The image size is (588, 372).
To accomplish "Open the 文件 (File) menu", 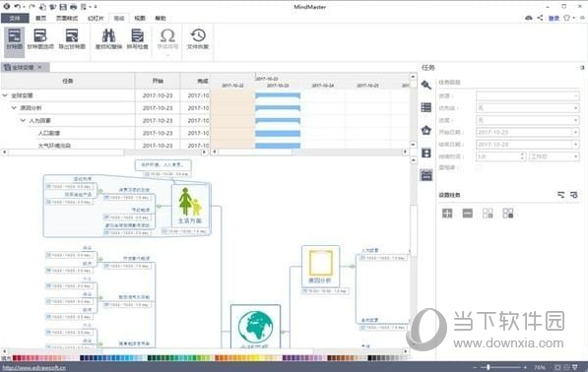I will click(15, 19).
